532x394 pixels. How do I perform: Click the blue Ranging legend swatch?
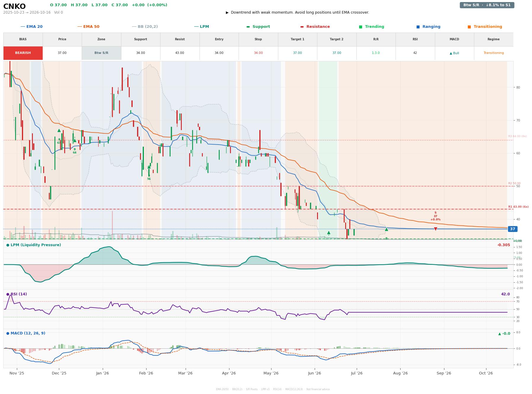pyautogui.click(x=418, y=27)
